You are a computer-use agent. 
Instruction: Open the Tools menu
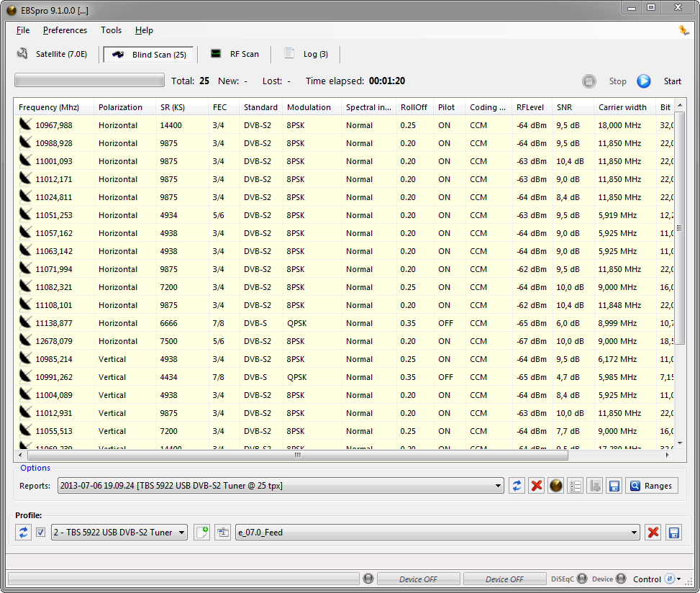[112, 30]
